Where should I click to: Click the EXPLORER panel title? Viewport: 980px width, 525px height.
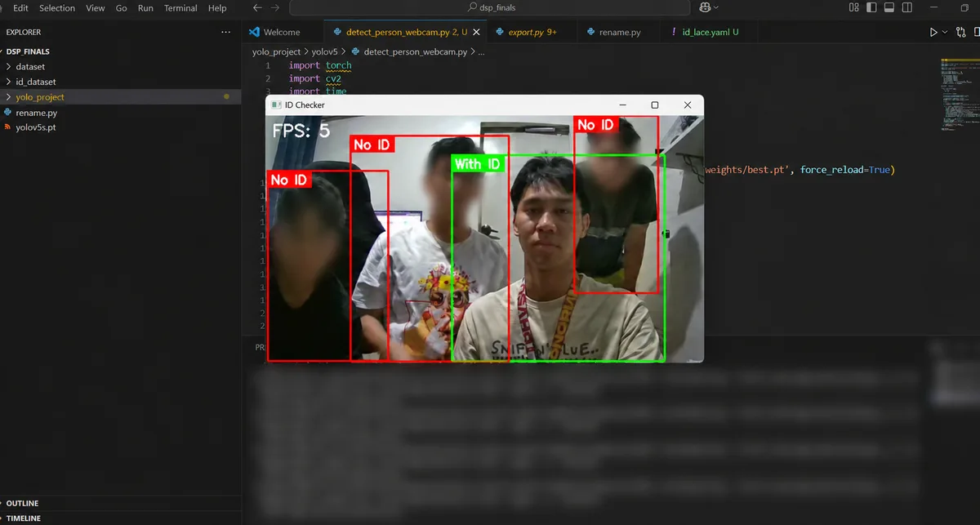tap(24, 33)
